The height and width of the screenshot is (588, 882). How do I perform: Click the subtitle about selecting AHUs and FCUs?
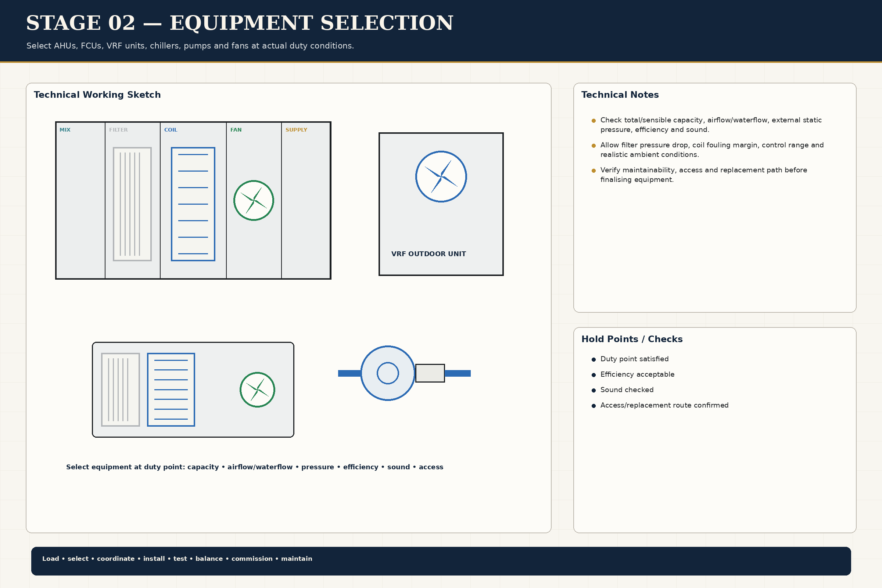tap(190, 46)
